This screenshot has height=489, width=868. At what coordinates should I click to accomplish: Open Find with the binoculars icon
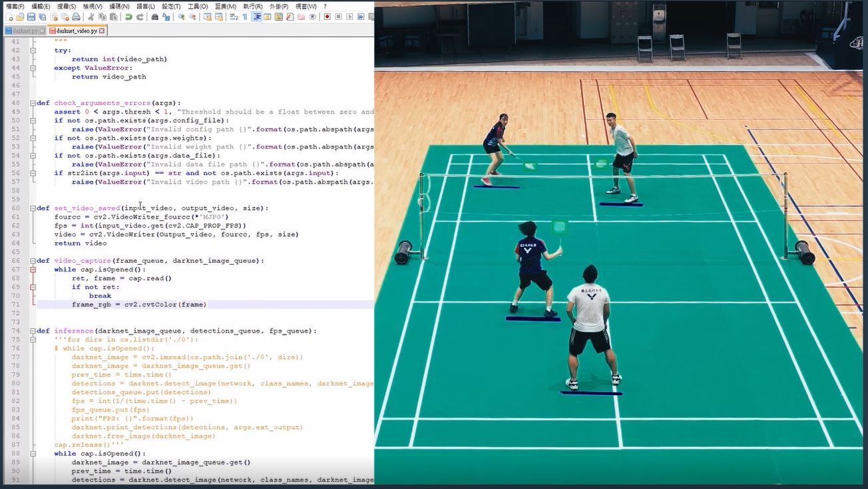click(154, 17)
